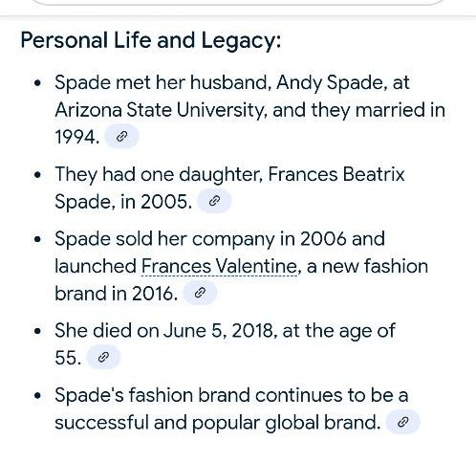Click the 'Frances Beatrix' name text
The width and height of the screenshot is (476, 463).
point(336,174)
